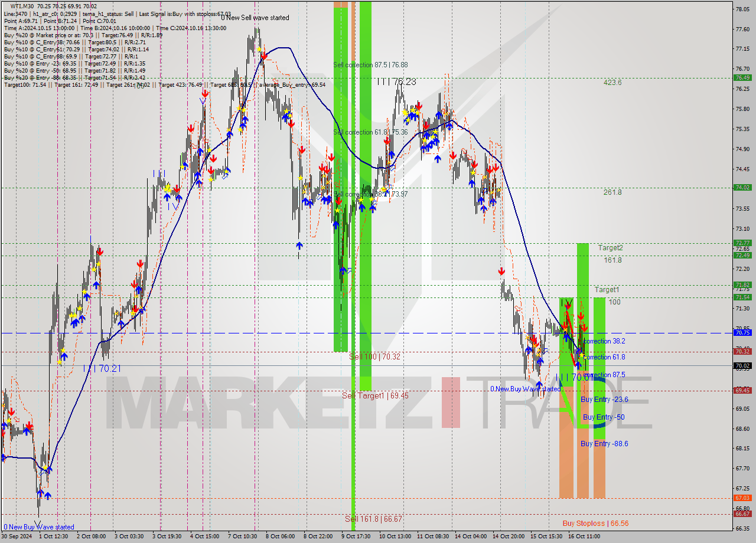Click the 161.8 Fibonacci level label

click(x=612, y=260)
